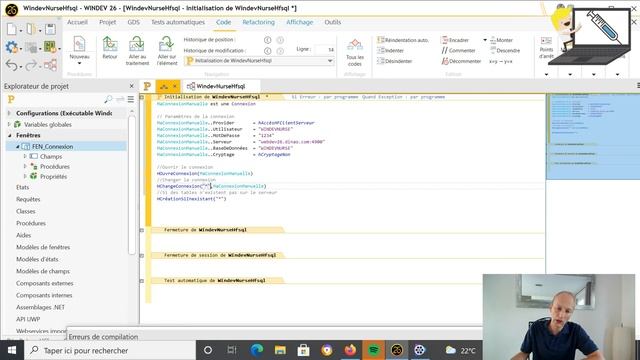Collapse the Initialisation de WindevNurseHfsql code section

click(x=142, y=97)
